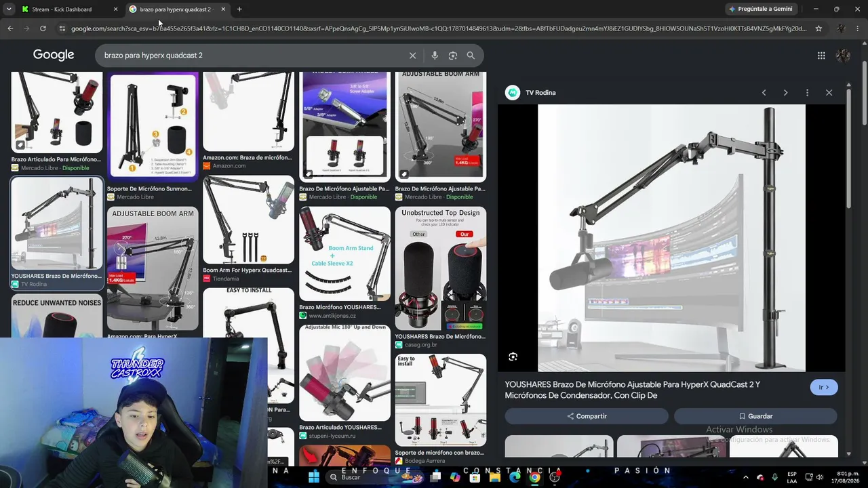
Task: Open the Google apps grid
Action: point(821,56)
